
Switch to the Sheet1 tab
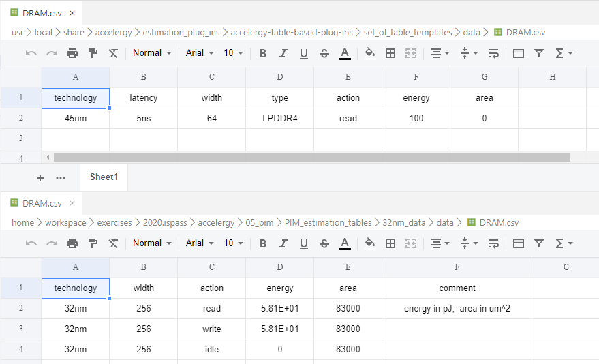pos(104,177)
